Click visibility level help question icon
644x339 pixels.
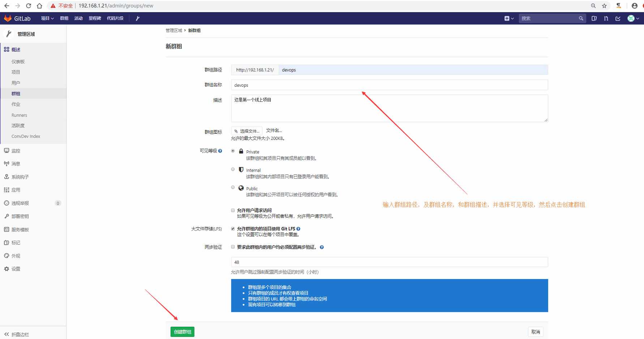point(220,151)
